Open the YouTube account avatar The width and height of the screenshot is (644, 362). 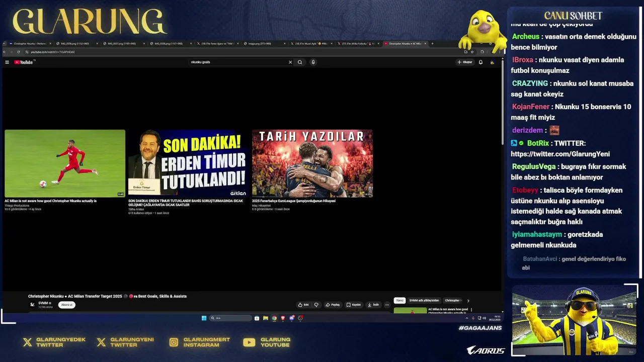(x=492, y=62)
